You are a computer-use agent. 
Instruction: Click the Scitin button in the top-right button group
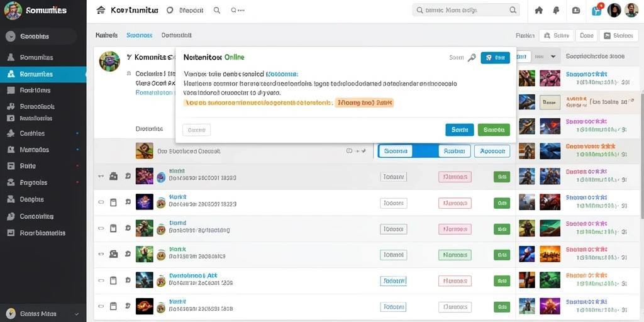click(x=556, y=36)
